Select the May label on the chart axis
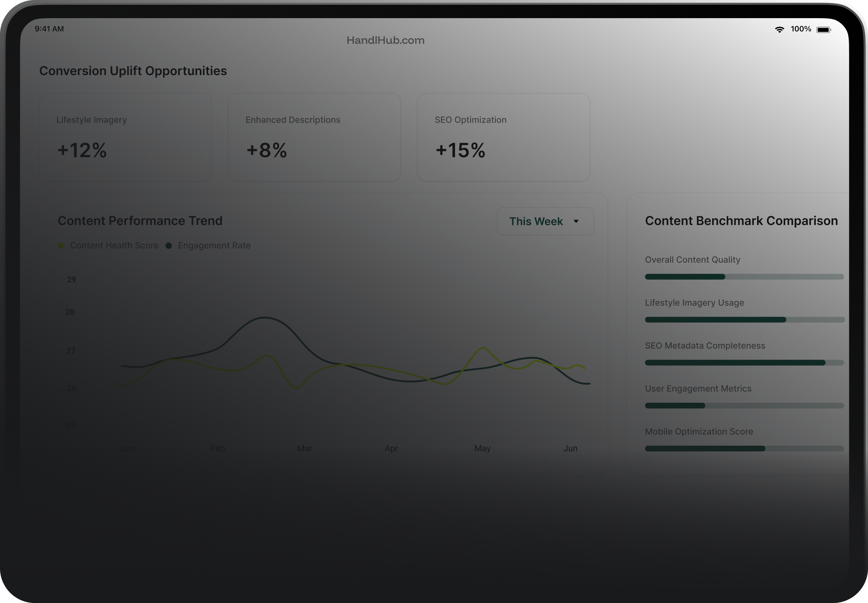868x603 pixels. tap(482, 448)
